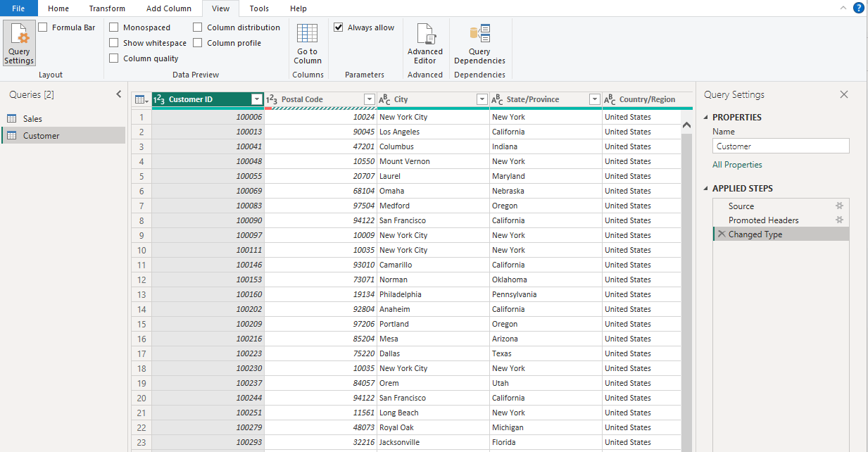Click the Country/Region column header
Screen dimensions: 868x452
tap(647, 99)
